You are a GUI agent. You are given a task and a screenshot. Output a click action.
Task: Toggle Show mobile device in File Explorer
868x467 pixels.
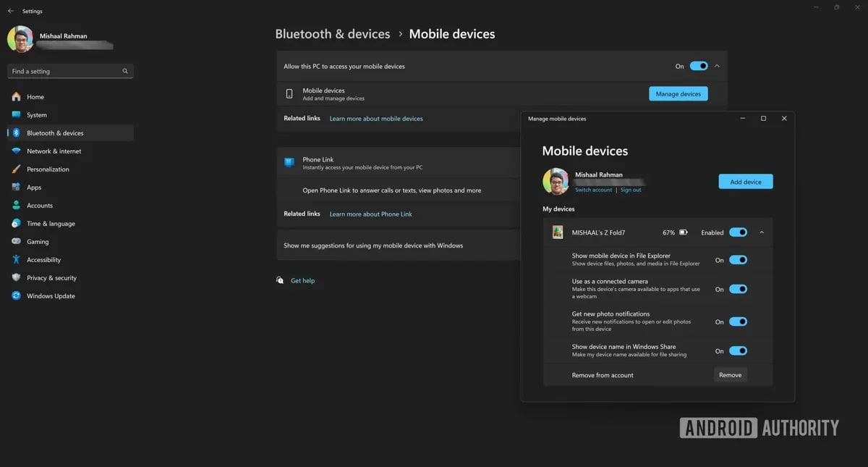click(738, 260)
